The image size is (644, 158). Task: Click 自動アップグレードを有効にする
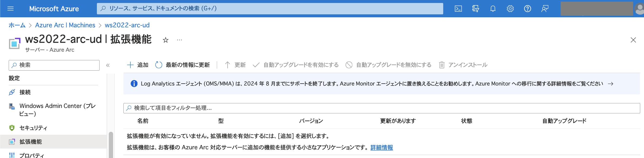(295, 65)
